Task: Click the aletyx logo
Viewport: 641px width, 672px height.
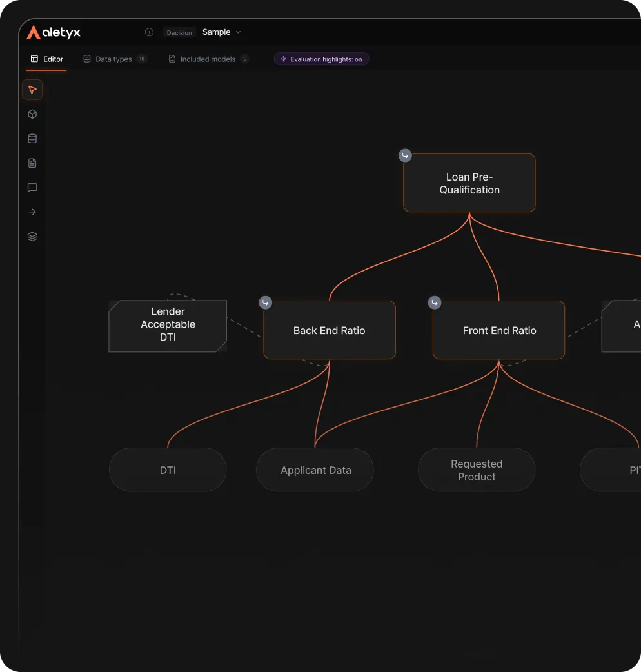Action: coord(54,32)
